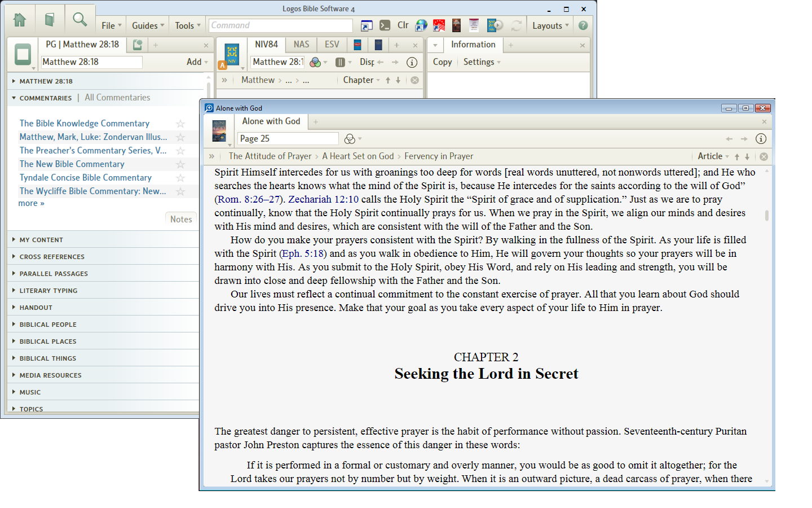Open the parallel columns view icon in NIV84
The image size is (812, 508).
[343, 62]
